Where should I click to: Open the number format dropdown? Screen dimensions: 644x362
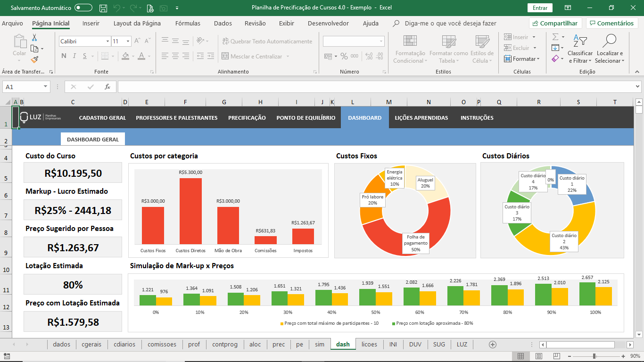[x=381, y=41]
